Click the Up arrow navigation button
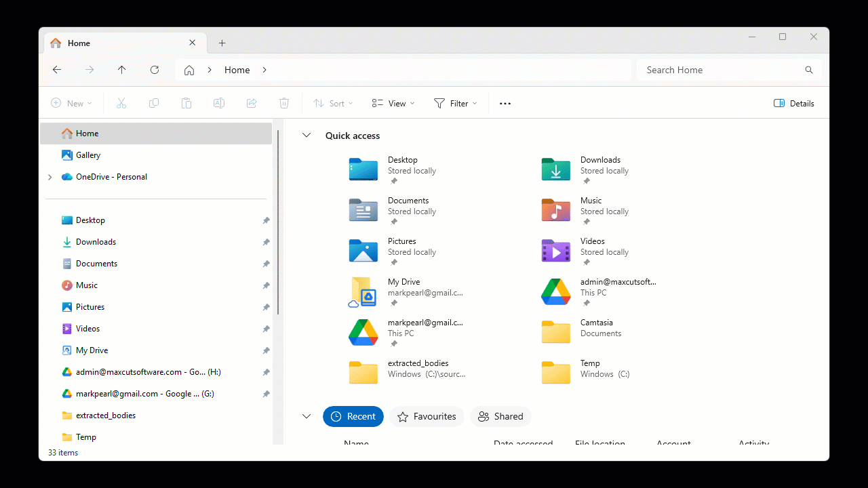The width and height of the screenshot is (868, 488). click(x=121, y=69)
